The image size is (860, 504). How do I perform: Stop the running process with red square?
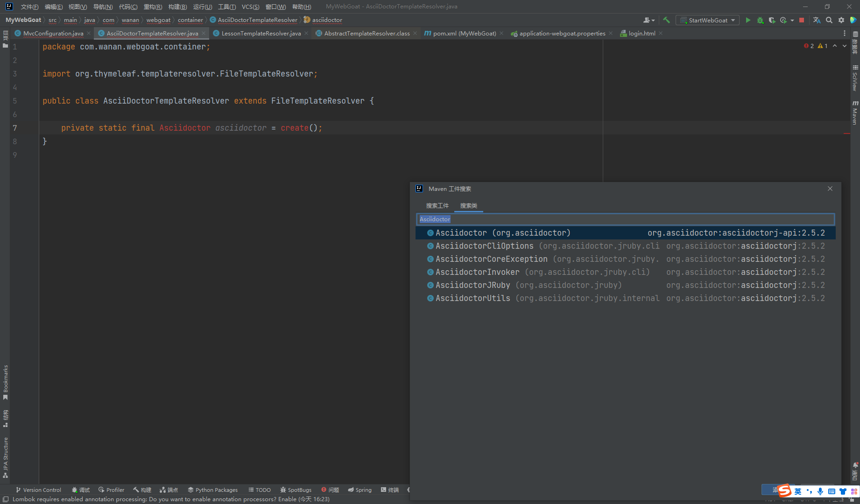[x=802, y=20]
